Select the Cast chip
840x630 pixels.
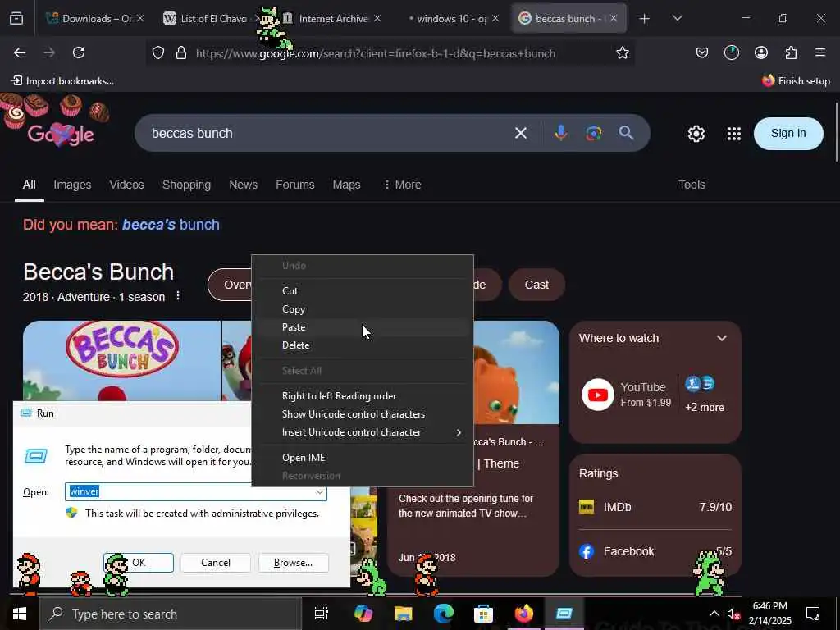pos(536,285)
